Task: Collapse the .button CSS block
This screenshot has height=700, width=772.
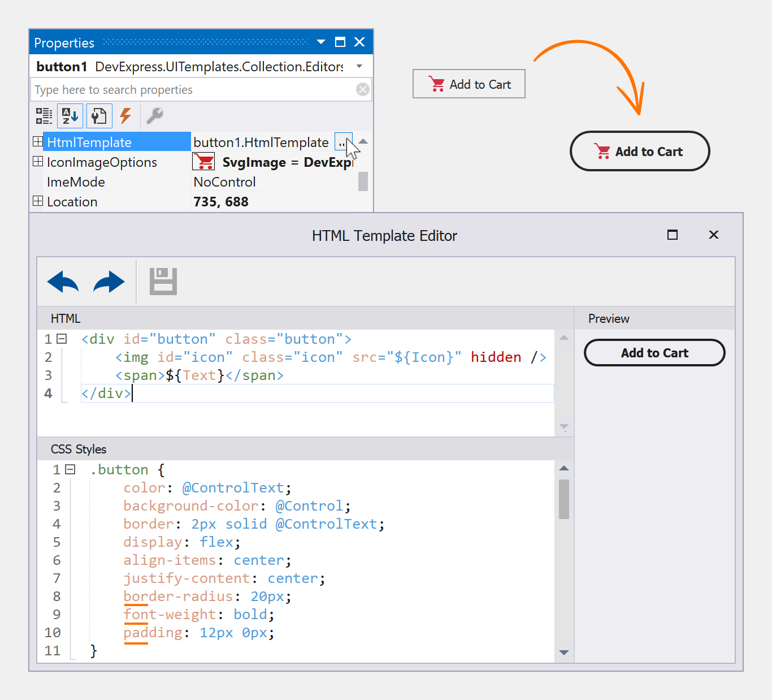Action: 70,469
